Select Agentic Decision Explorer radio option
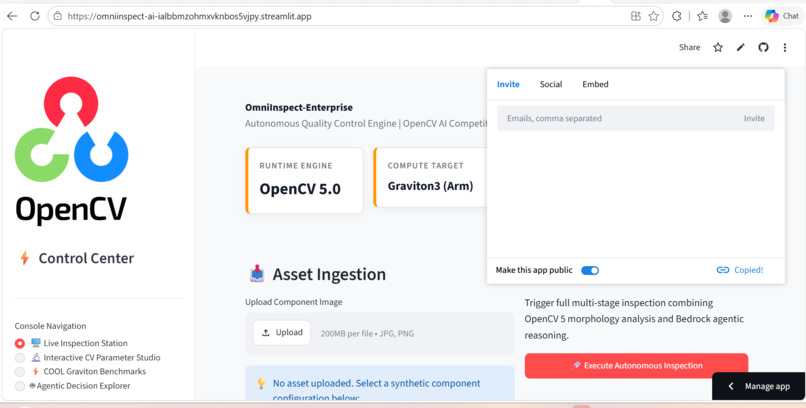806x408 pixels. pyautogui.click(x=20, y=386)
